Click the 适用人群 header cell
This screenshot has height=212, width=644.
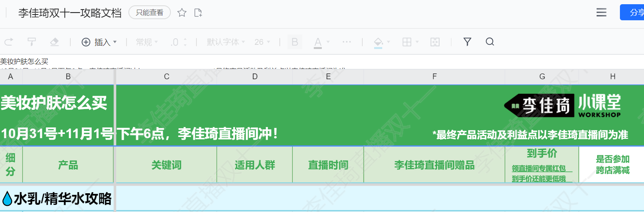pyautogui.click(x=255, y=165)
